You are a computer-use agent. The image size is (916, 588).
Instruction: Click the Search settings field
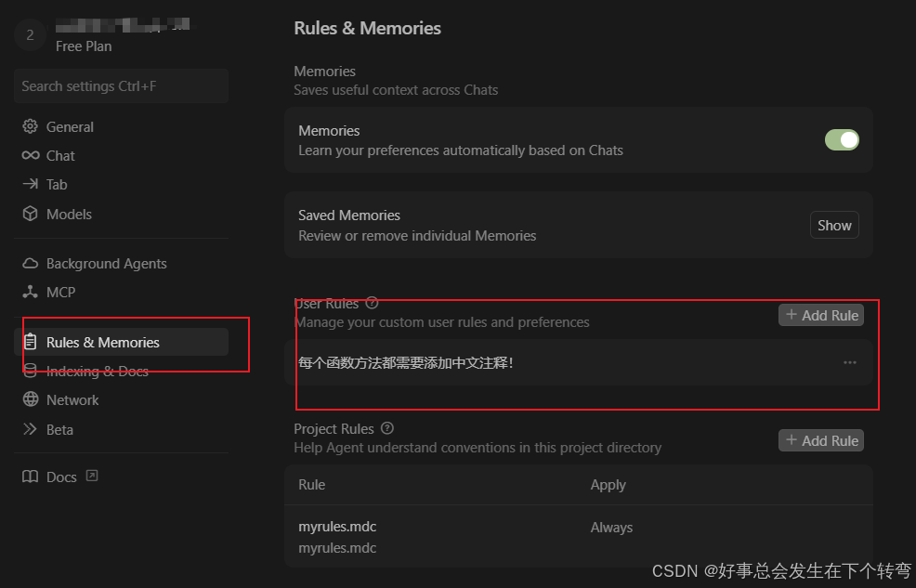pos(120,85)
